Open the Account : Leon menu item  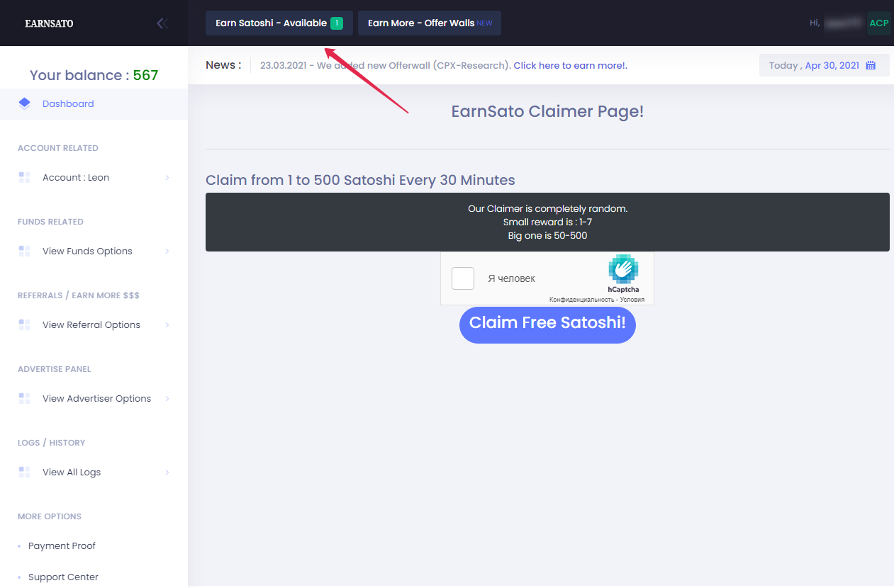click(x=94, y=177)
